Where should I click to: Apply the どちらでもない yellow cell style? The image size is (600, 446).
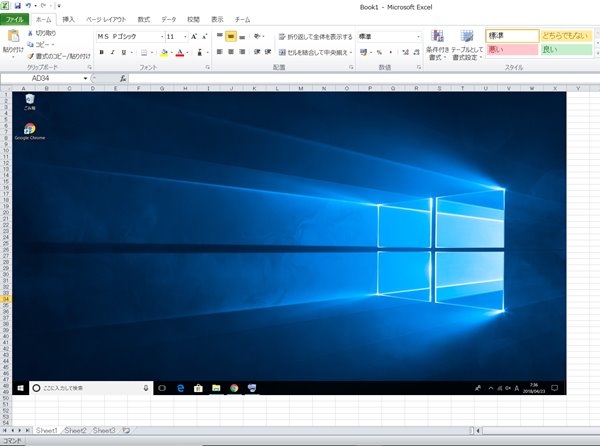coord(566,36)
